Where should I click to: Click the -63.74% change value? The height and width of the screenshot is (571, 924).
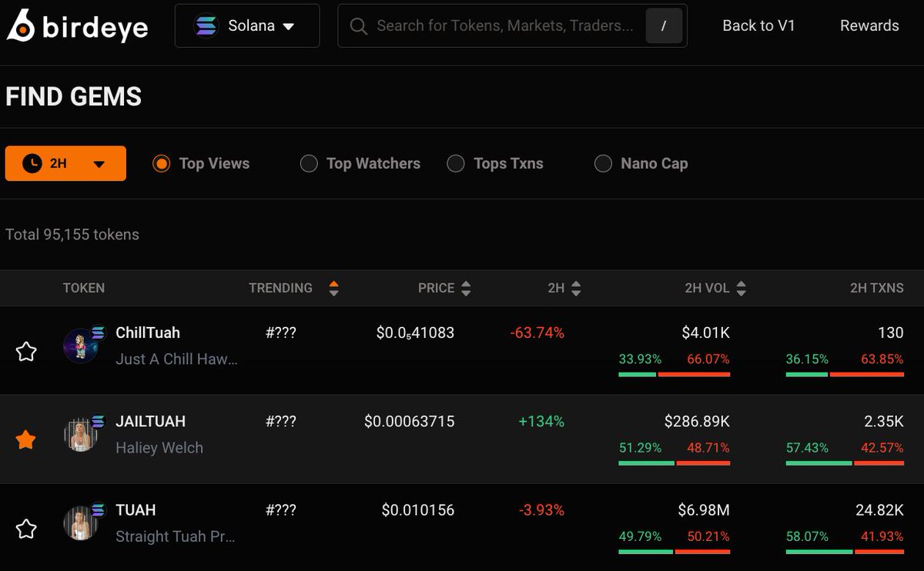(x=537, y=333)
